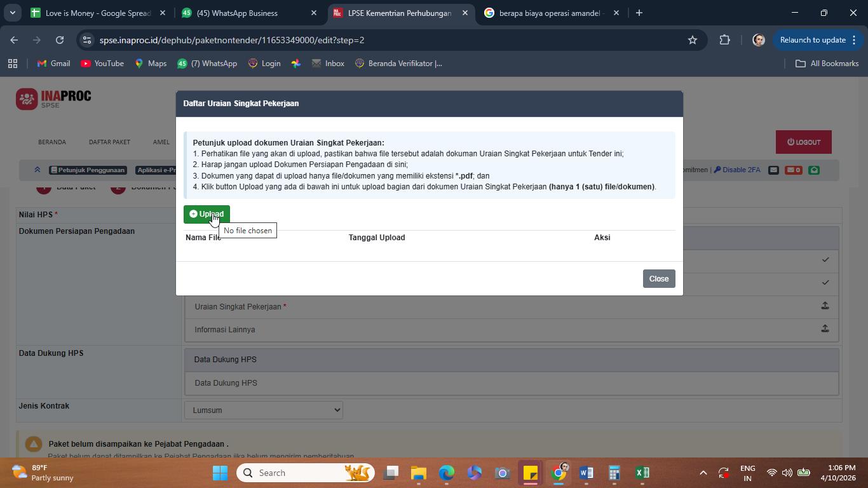Viewport: 868px width, 488px height.
Task: Click the INAPROC SPSE logo
Action: [54, 99]
